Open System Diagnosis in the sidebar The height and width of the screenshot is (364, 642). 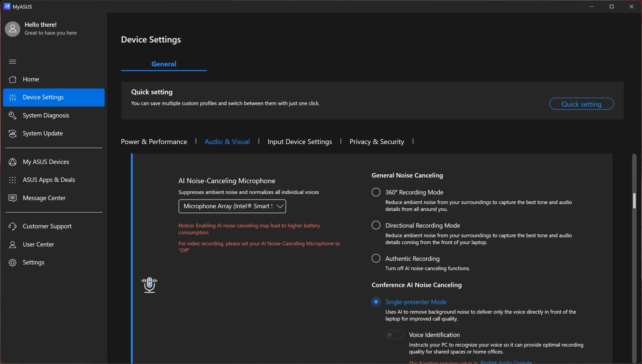54,115
